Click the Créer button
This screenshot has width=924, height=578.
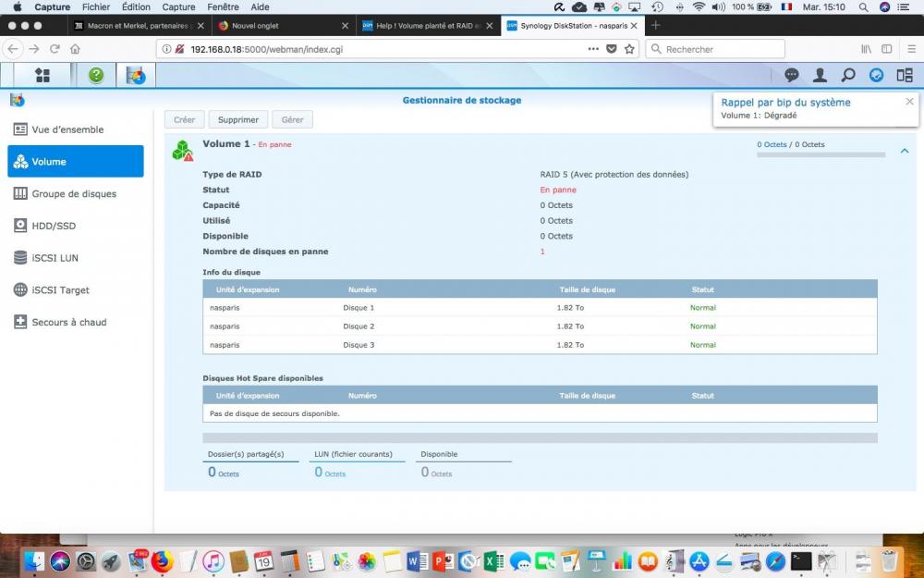click(184, 119)
